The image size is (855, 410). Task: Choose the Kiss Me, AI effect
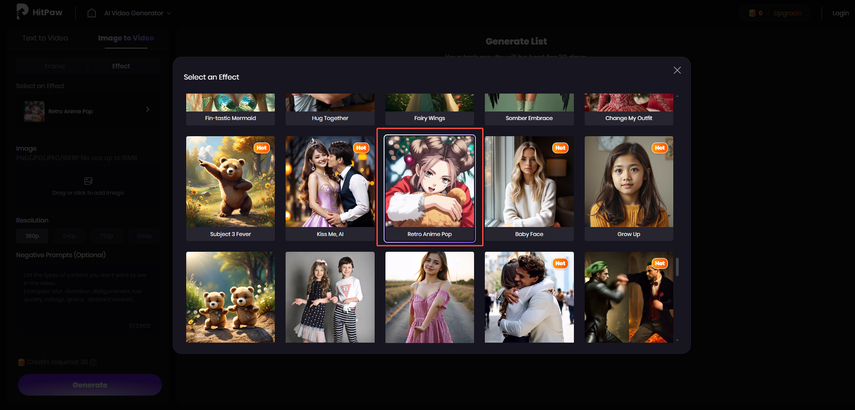330,187
